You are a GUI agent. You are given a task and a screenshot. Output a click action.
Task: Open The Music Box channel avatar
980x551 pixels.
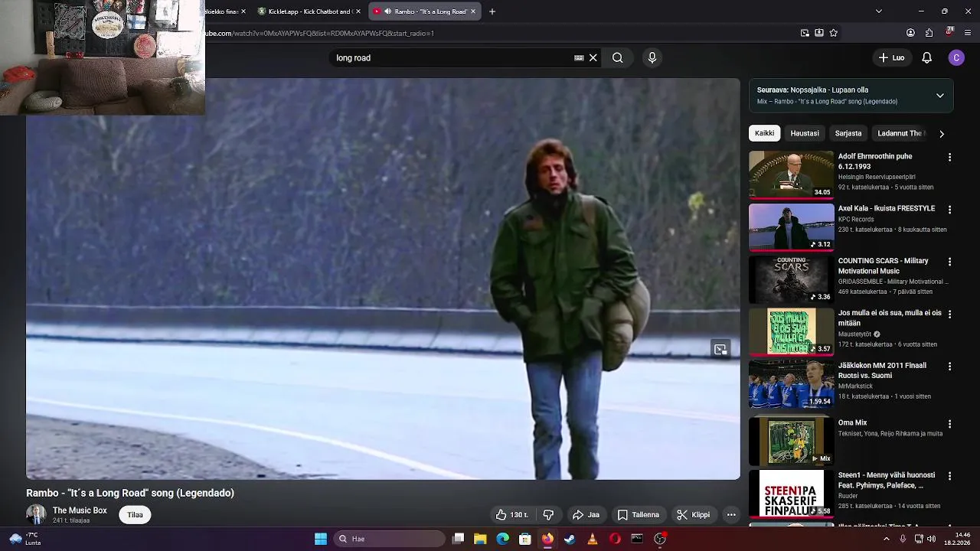pyautogui.click(x=36, y=515)
